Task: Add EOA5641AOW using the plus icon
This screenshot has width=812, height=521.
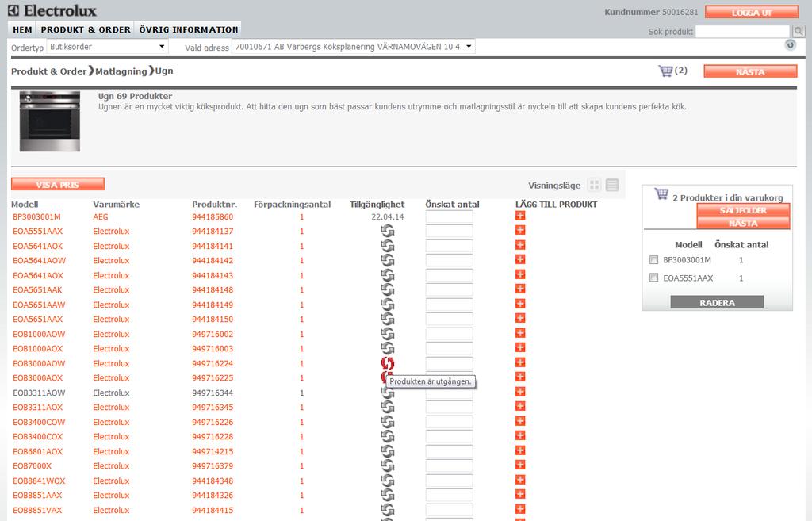Action: (x=520, y=259)
